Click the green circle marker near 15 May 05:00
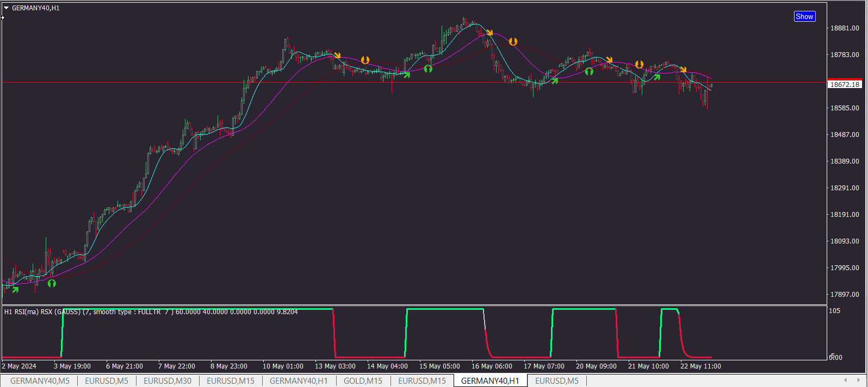Viewport: 868px width, 387px height. coord(428,68)
